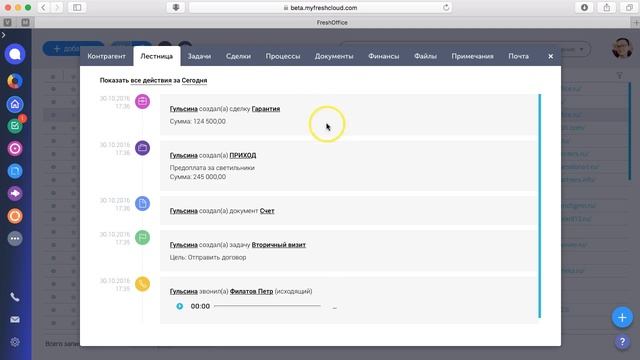Show more modules via three-dots icon
The width and height of the screenshot is (640, 360).
[15, 238]
